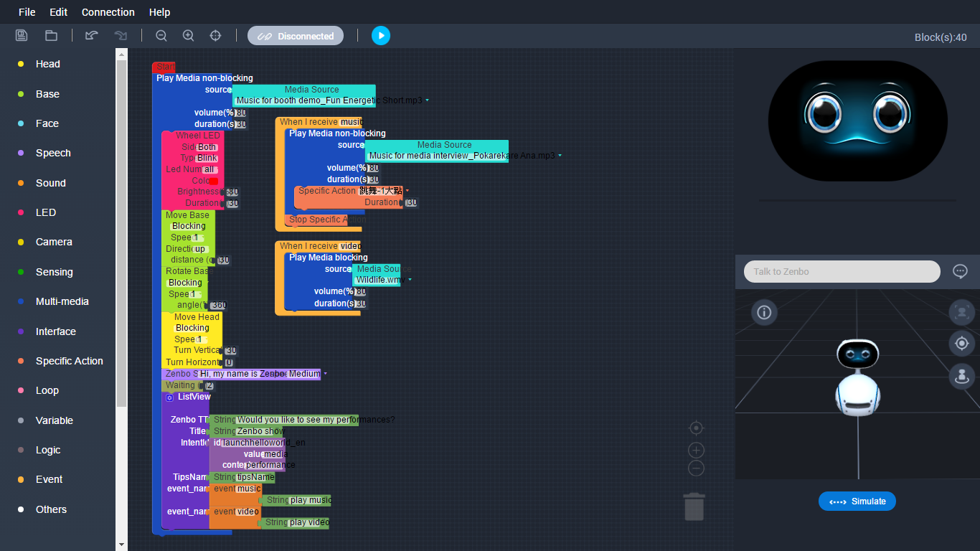Click the save project icon
This screenshot has width=980, height=551.
coord(22,35)
